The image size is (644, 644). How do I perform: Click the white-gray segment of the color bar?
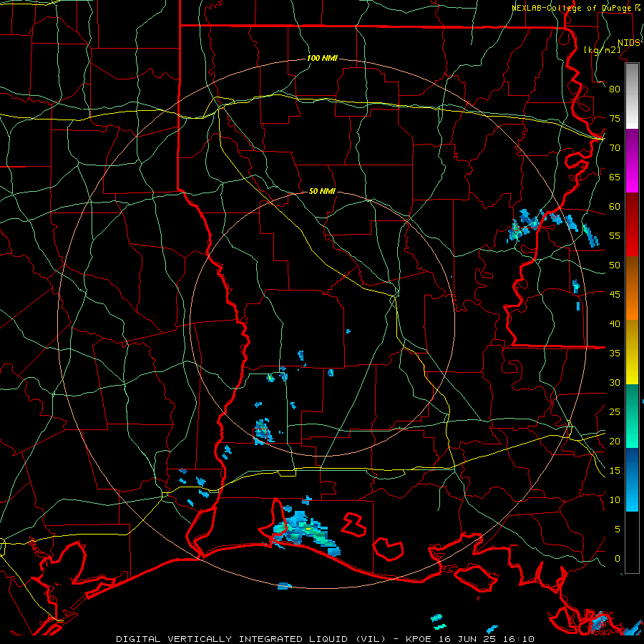(x=632, y=96)
